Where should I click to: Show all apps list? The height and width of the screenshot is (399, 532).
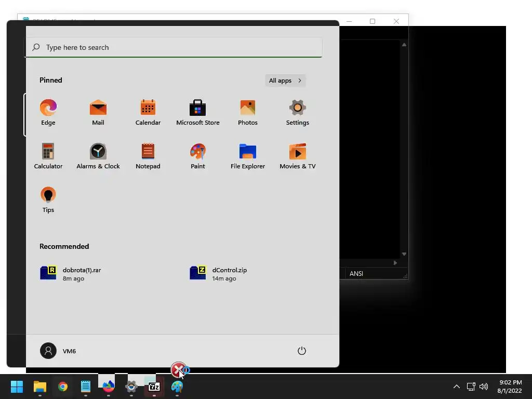point(285,81)
